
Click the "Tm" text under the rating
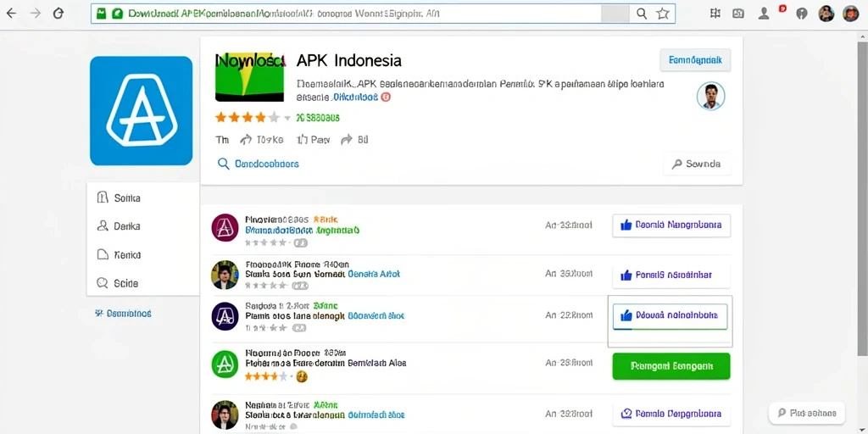coord(221,140)
